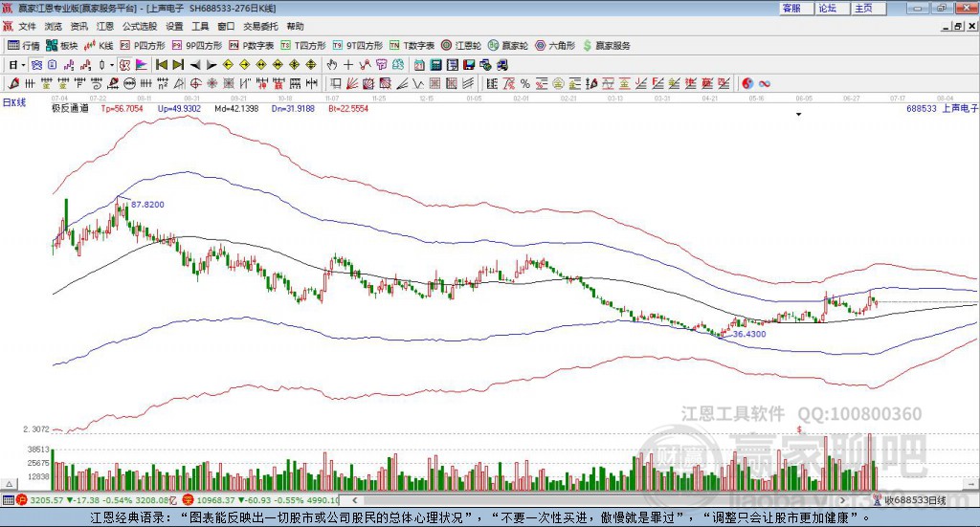Open the calendar date icon

[x=419, y=65]
